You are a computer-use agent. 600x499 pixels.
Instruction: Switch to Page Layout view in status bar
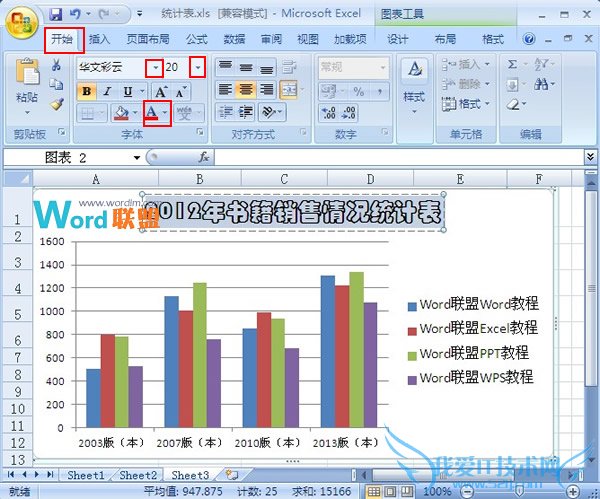pyautogui.click(x=390, y=491)
